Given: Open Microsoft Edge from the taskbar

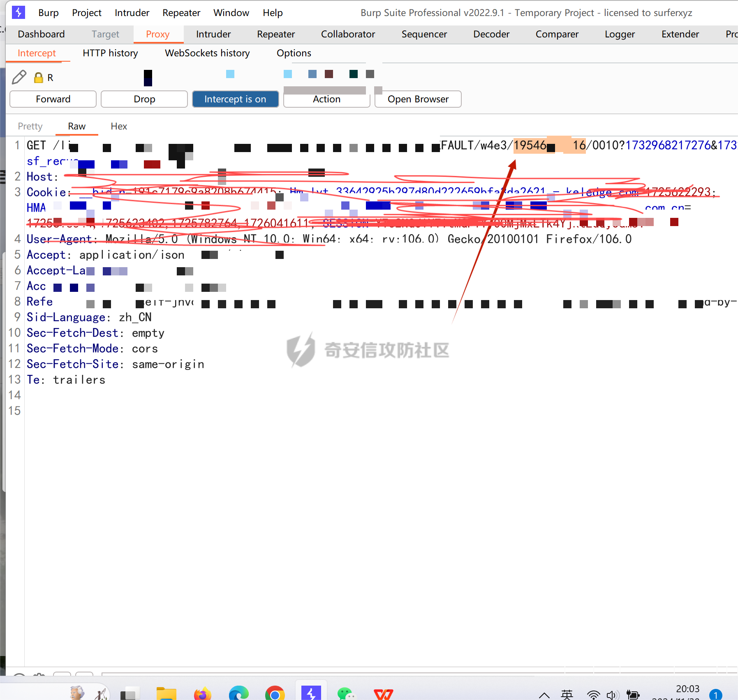Looking at the screenshot, I should pyautogui.click(x=238, y=694).
